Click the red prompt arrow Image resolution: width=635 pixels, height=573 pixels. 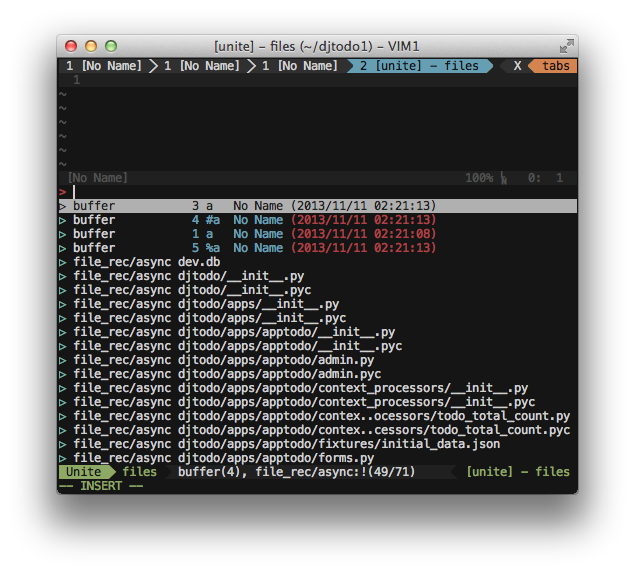tap(62, 192)
